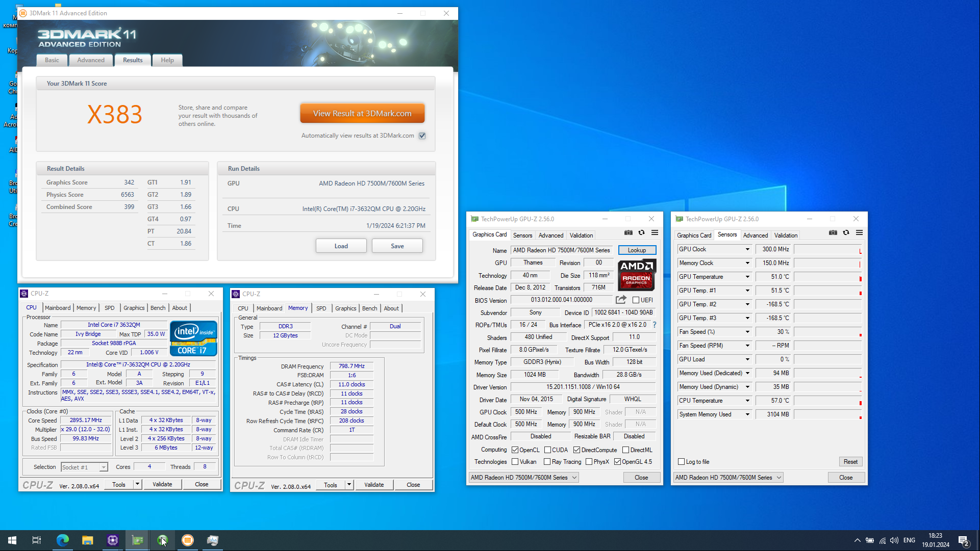Click BIOS Version field in GPU-Z

[562, 300]
